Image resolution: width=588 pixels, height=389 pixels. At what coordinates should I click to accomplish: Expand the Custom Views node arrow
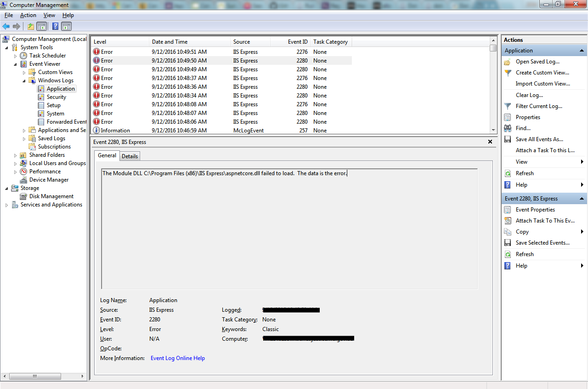tap(24, 72)
